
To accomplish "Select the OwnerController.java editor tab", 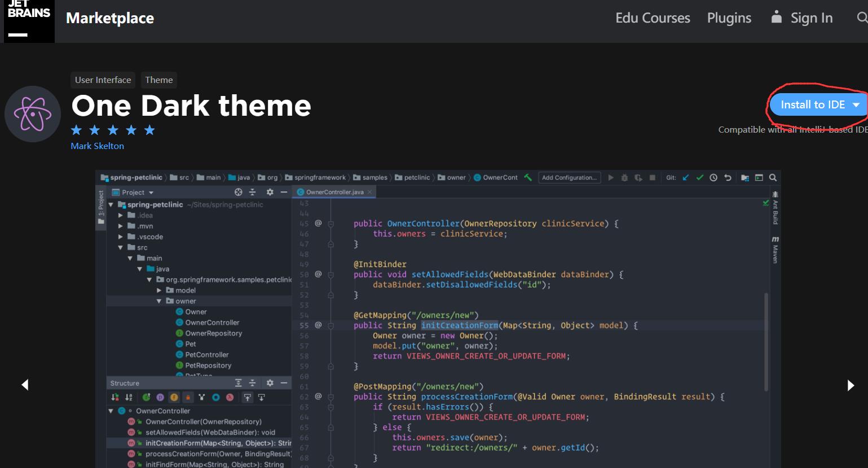I will click(x=334, y=192).
